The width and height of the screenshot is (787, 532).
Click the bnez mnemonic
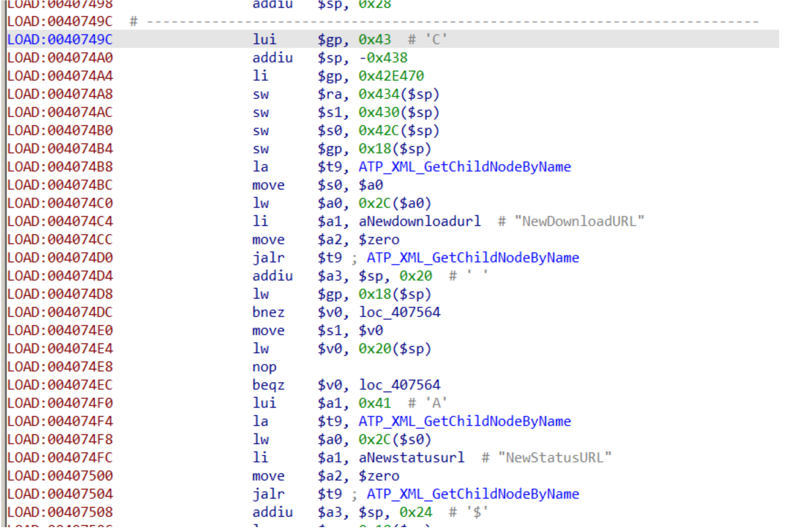coord(269,312)
